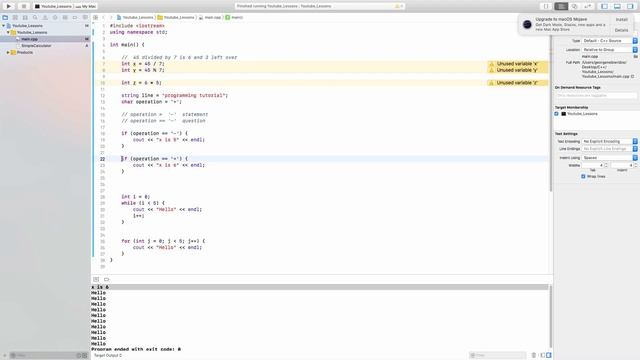This screenshot has height=360, width=640.
Task: Toggle the Wrap lines checkbox
Action: point(583,176)
